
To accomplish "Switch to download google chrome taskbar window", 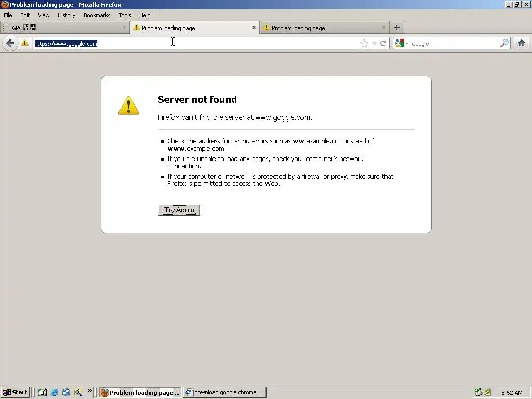I will pos(225,393).
